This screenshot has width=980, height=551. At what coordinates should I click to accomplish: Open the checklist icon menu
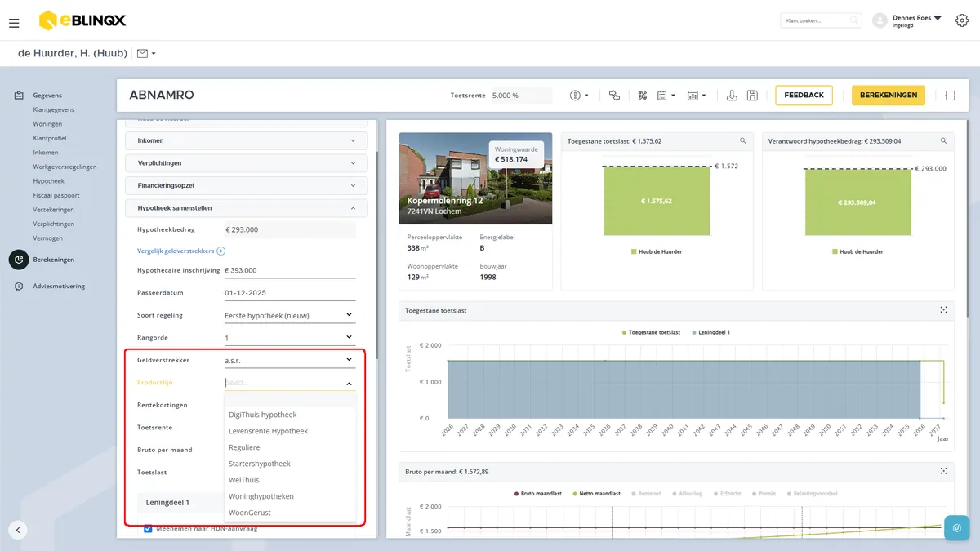pyautogui.click(x=666, y=96)
